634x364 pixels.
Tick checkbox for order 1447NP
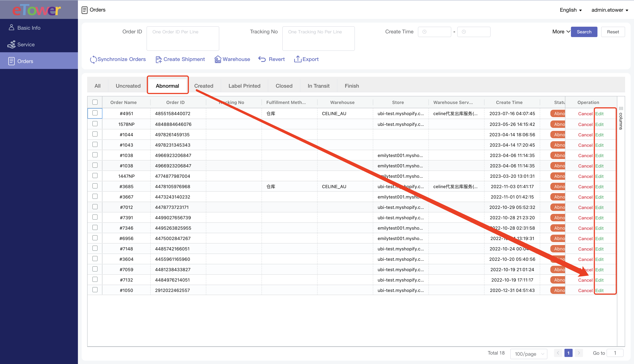(x=95, y=176)
